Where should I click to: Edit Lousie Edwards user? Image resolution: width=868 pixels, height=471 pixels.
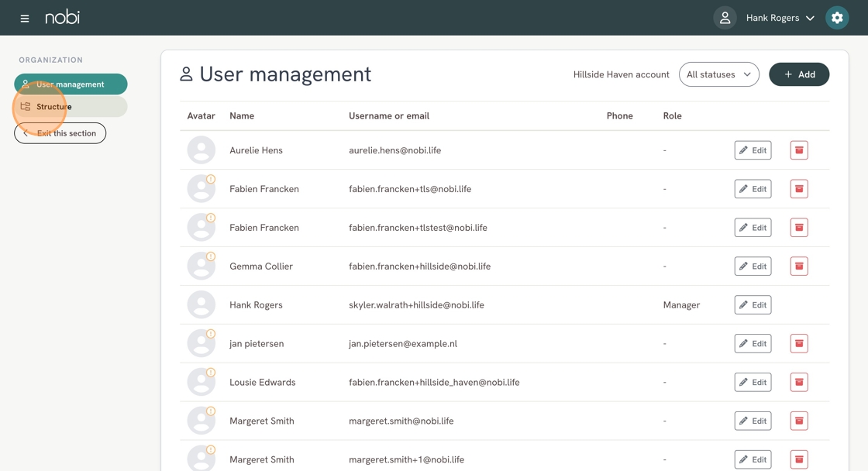753,383
